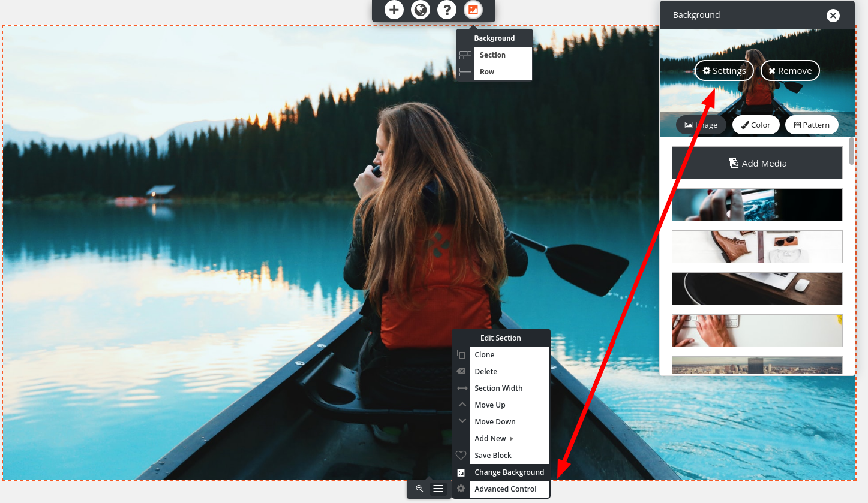
Task: Select Row in Background menu
Action: tap(503, 72)
